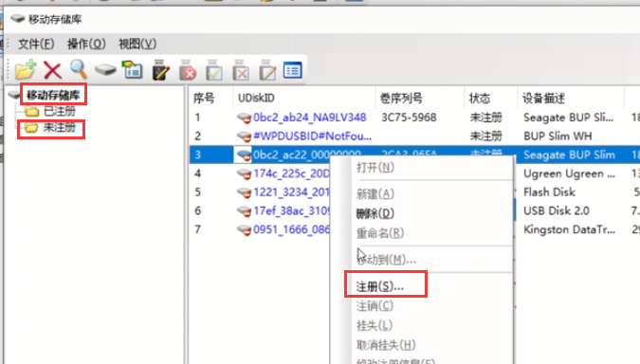Click the device icon in row 0951_1666
This screenshot has height=364, width=640.
tap(244, 229)
